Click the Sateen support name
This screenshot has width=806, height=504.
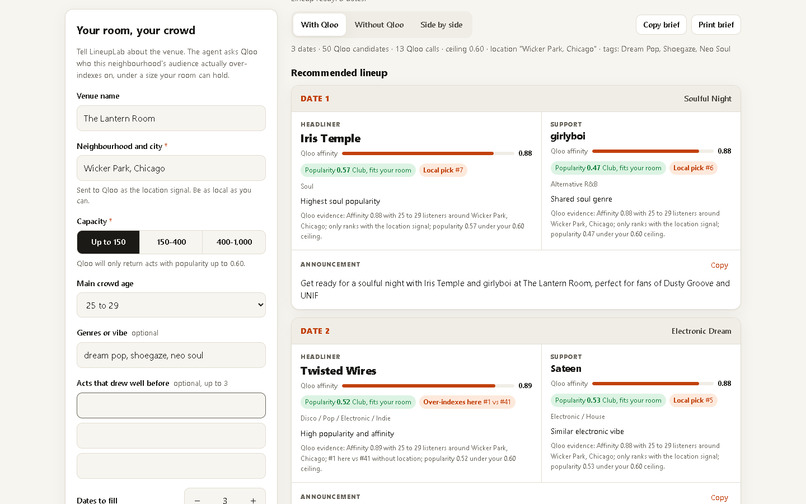pos(565,369)
